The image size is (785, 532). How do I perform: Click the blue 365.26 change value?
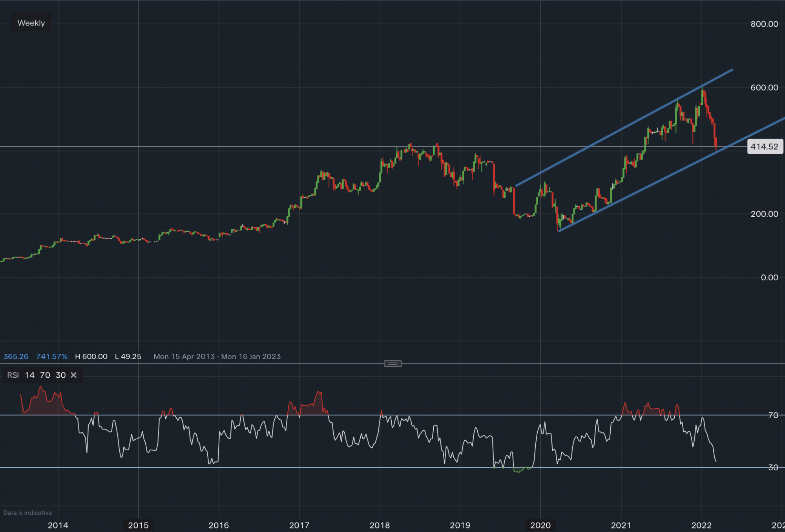click(x=16, y=356)
